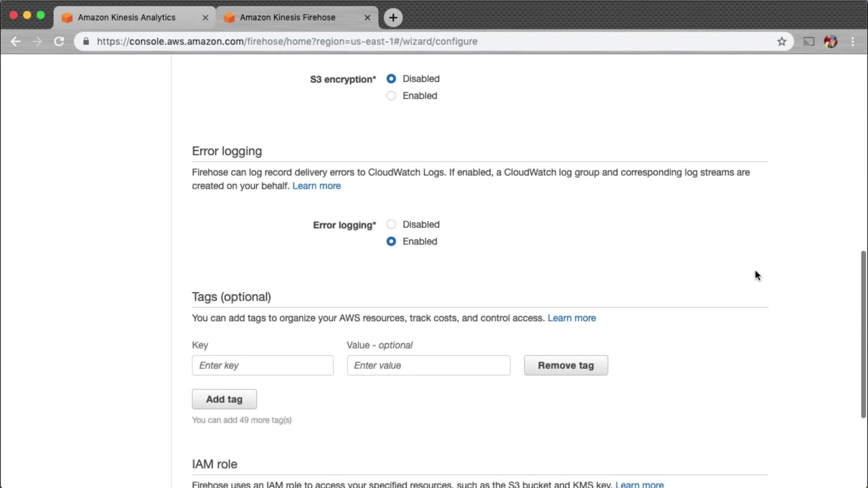Screen dimensions: 868x488
Task: Click the Remove tag button
Action: click(x=566, y=366)
